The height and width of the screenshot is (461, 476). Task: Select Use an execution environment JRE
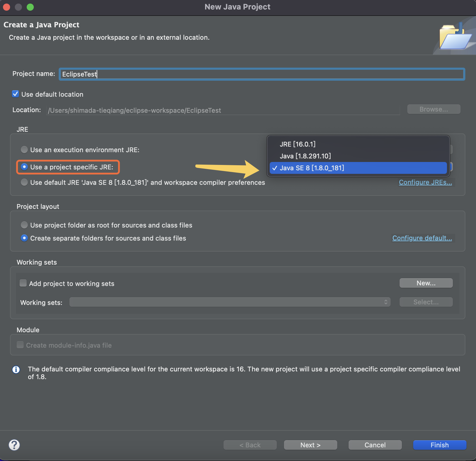click(x=24, y=150)
